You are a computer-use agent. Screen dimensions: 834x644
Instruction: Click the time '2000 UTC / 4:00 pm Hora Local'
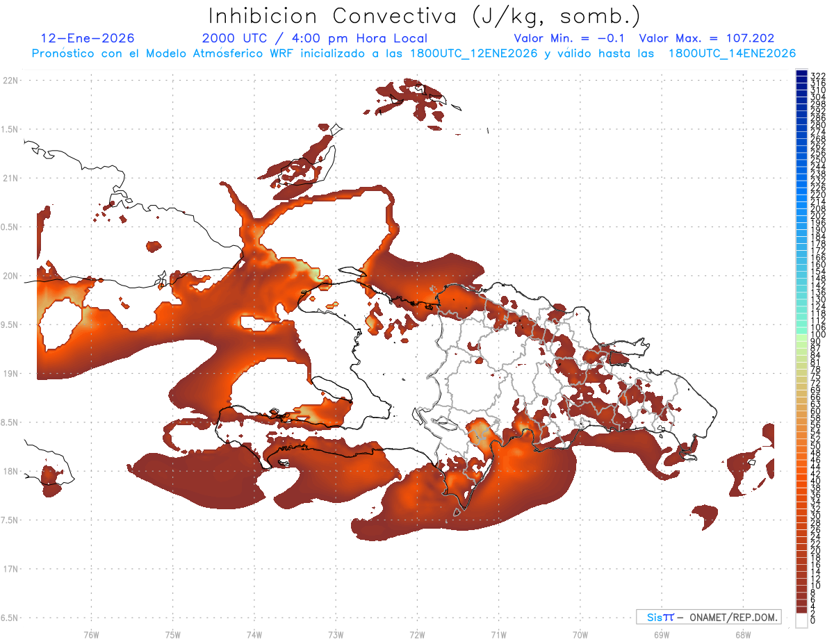click(314, 38)
